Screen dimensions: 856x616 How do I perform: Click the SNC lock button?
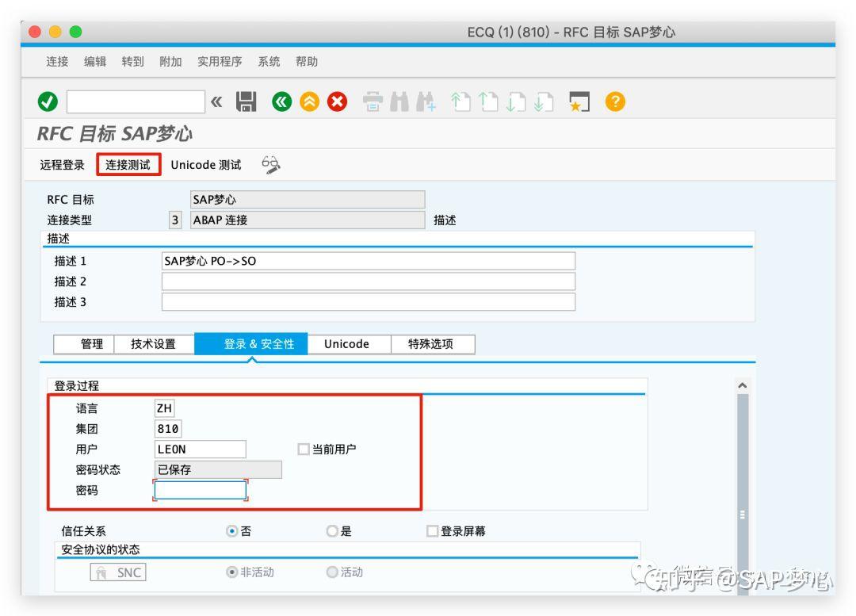118,572
